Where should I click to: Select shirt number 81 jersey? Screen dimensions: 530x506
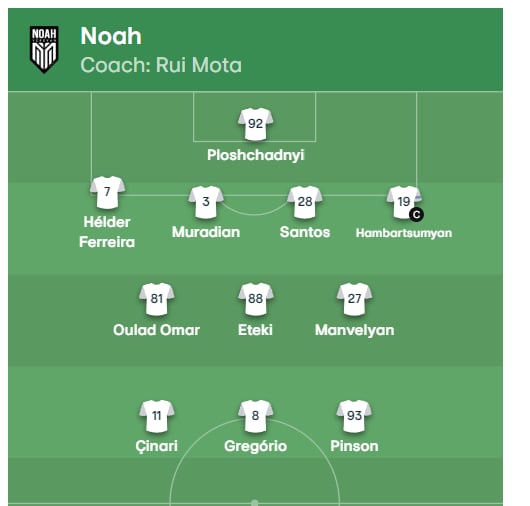pos(157,299)
